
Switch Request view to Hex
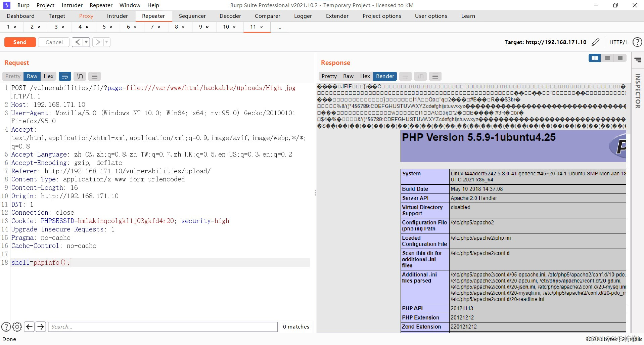[49, 76]
